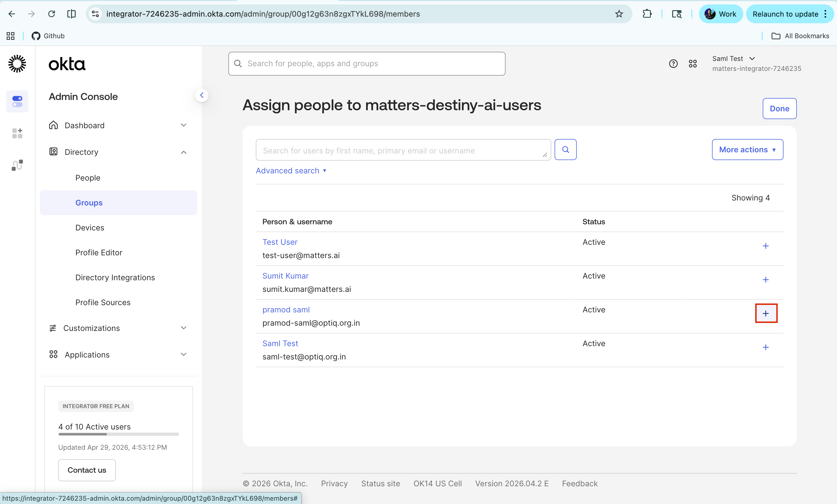Expand the Applications menu section
The image size is (837, 504).
[x=118, y=354]
